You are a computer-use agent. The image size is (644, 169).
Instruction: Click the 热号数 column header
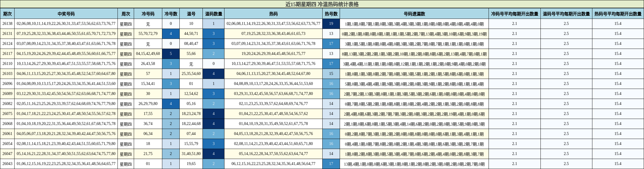point(331,14)
